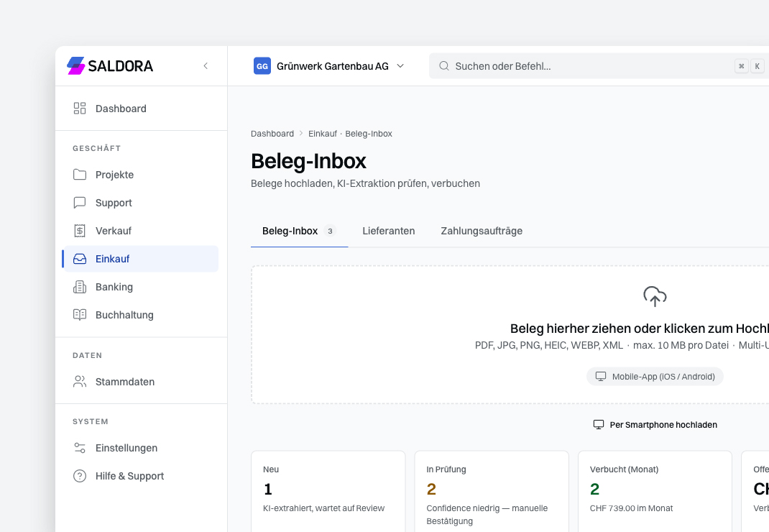769x532 pixels.
Task: Click the Beleg-Inbox page heading
Action: tap(308, 161)
